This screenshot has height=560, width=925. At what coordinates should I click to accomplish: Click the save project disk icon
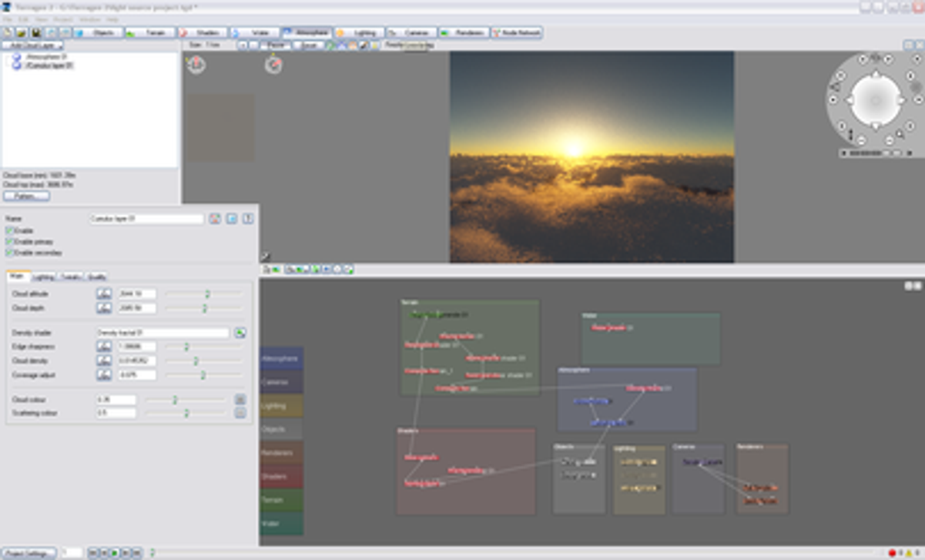(35, 33)
